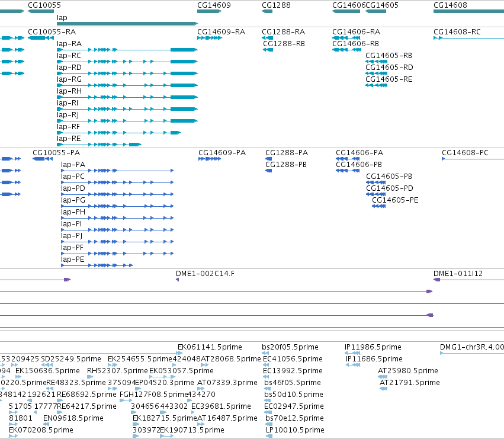The image size is (504, 439).
Task: Click the CG10055 gene label
Action: (44, 5)
